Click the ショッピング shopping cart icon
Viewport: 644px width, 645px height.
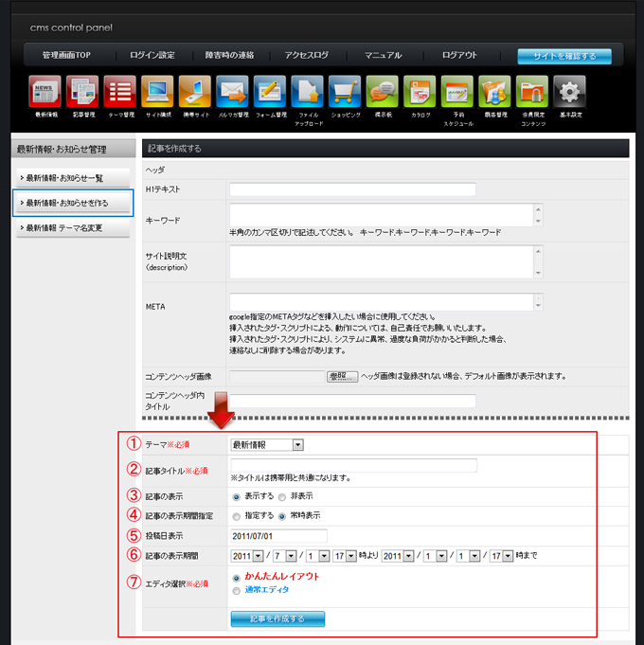click(x=345, y=92)
